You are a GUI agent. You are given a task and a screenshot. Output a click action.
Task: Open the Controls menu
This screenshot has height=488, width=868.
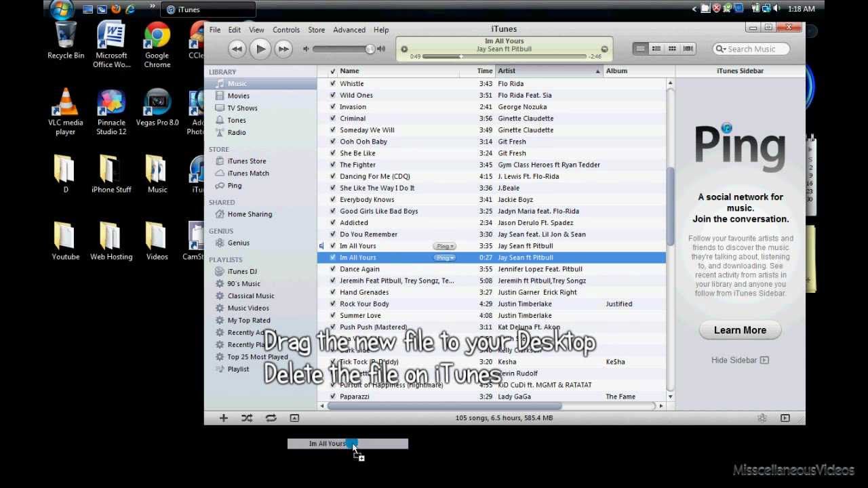pos(286,30)
